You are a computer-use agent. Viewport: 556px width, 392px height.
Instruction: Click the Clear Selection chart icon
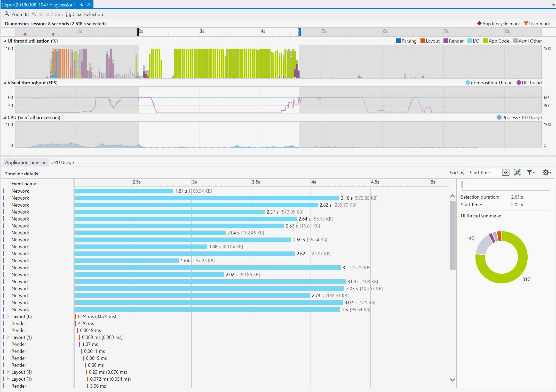pyautogui.click(x=68, y=14)
